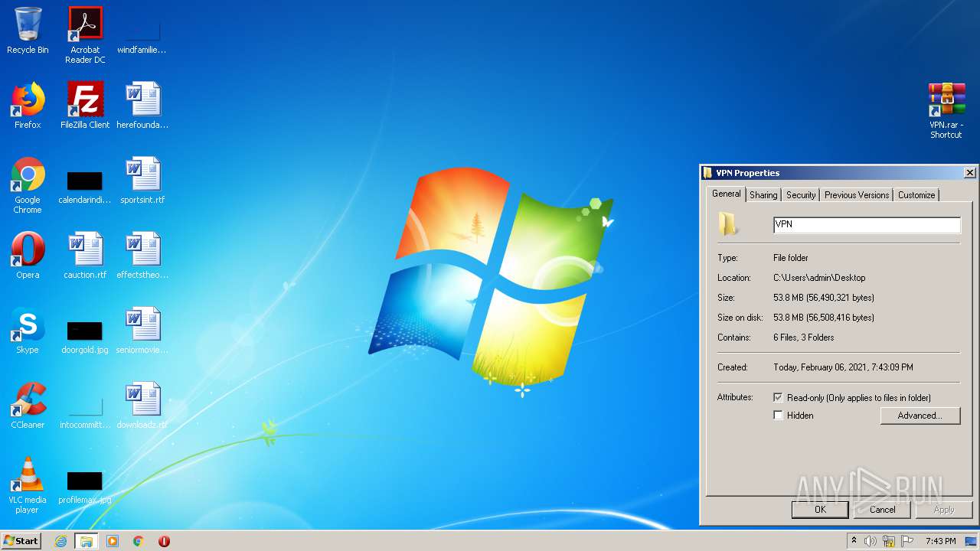
Task: Click the folder icon in VPN Properties
Action: [x=728, y=224]
